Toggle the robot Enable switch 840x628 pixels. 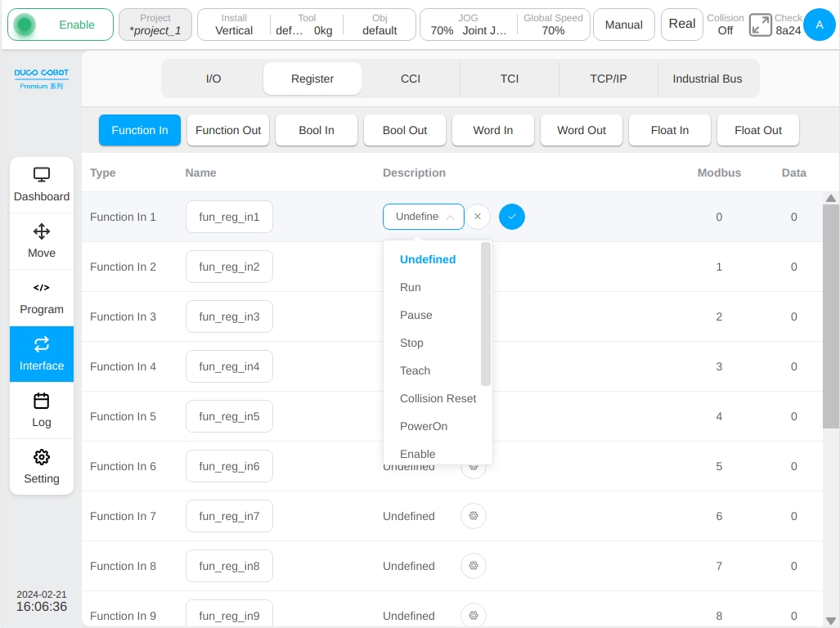pyautogui.click(x=60, y=25)
